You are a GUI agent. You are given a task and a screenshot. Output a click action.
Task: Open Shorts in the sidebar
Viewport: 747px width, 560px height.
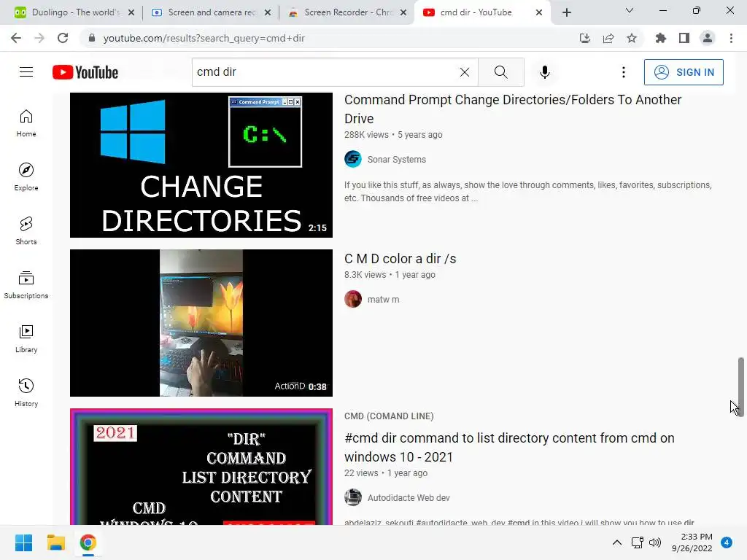click(26, 231)
